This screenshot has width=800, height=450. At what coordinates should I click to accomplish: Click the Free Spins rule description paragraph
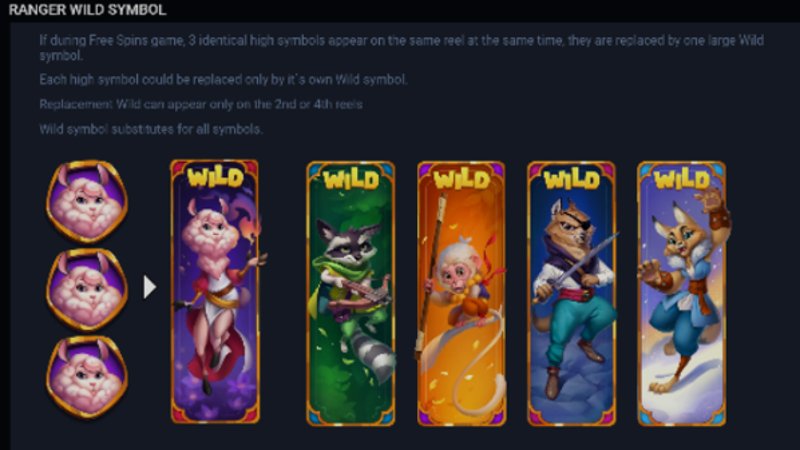(402, 47)
